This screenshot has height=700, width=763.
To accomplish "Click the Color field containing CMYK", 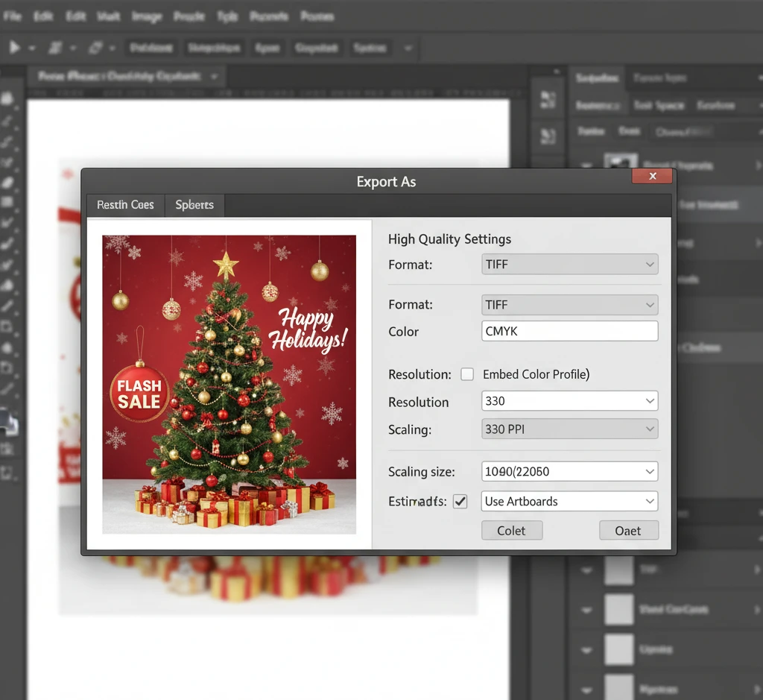I will [570, 331].
